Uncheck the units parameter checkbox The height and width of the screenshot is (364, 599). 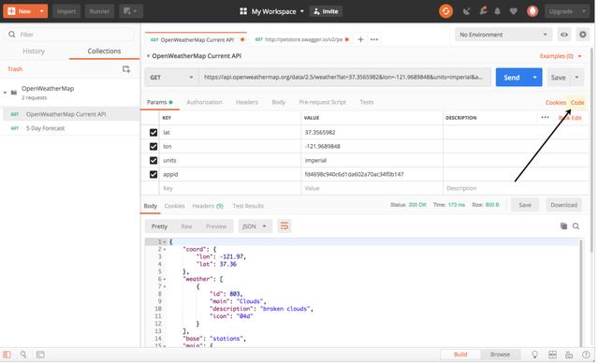click(153, 160)
